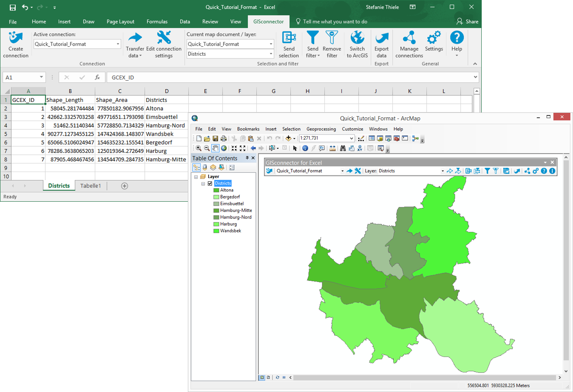Click List By Visibility in Table Of Contents

(x=213, y=167)
